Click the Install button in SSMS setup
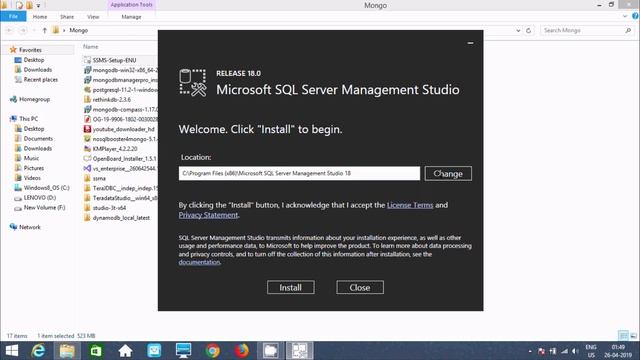This screenshot has height=360, width=640. point(291,287)
